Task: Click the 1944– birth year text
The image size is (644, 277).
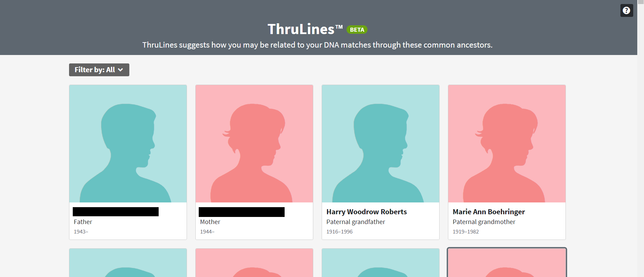Action: pos(207,232)
